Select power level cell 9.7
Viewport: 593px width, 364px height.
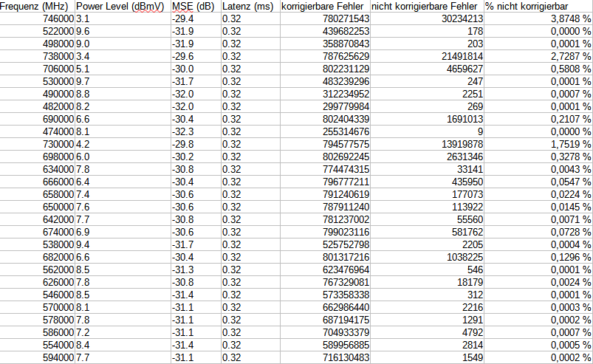click(123, 82)
